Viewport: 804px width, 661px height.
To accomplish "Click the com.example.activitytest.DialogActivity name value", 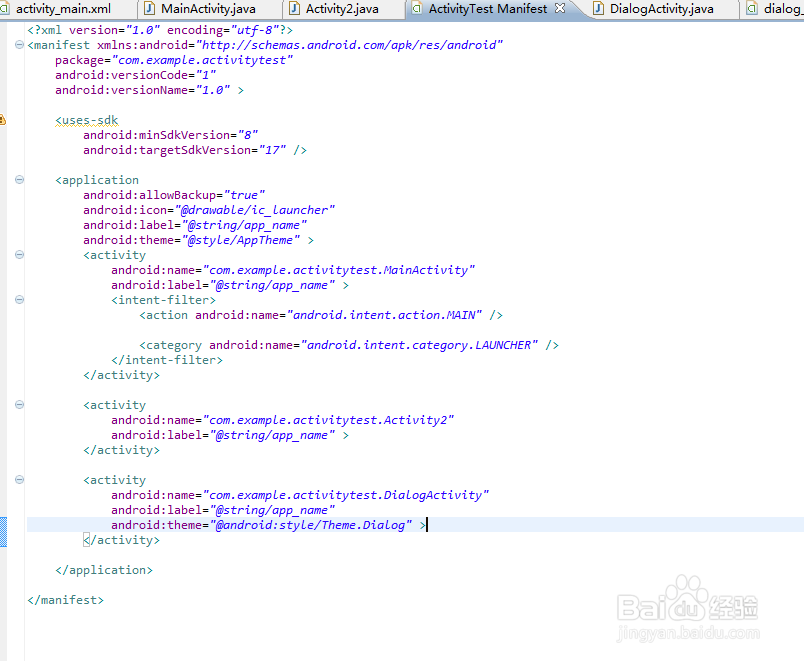I will click(346, 495).
